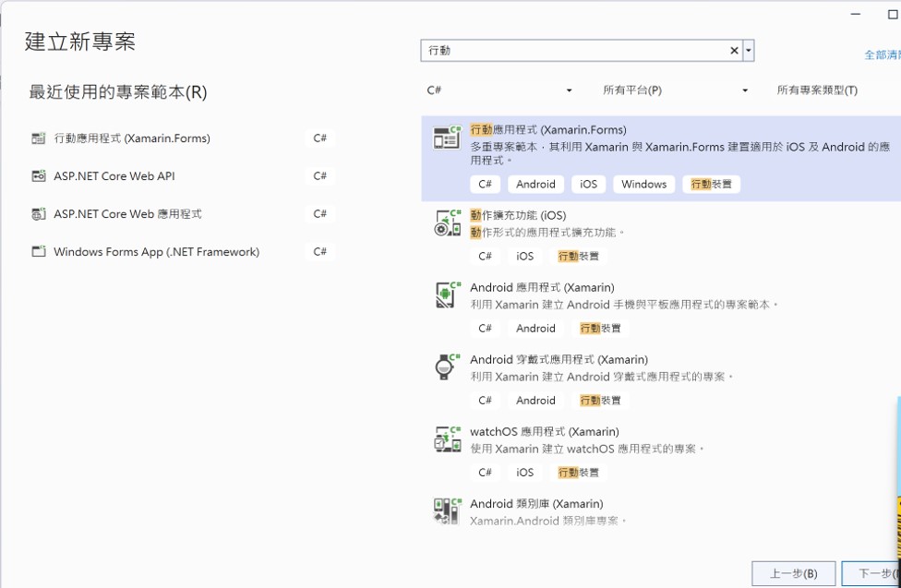
Task: Click the 最近使用的專案範本(R) heading
Action: pos(118,92)
